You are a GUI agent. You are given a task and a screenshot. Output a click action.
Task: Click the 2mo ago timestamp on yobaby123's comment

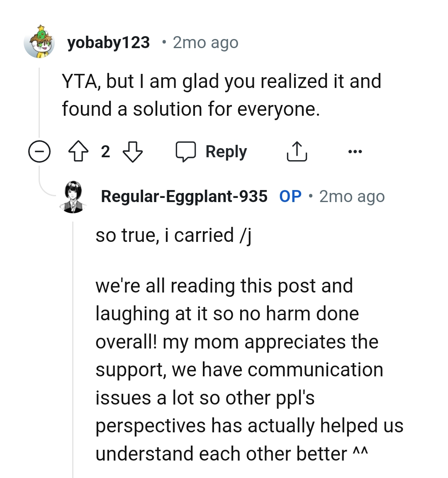click(205, 42)
